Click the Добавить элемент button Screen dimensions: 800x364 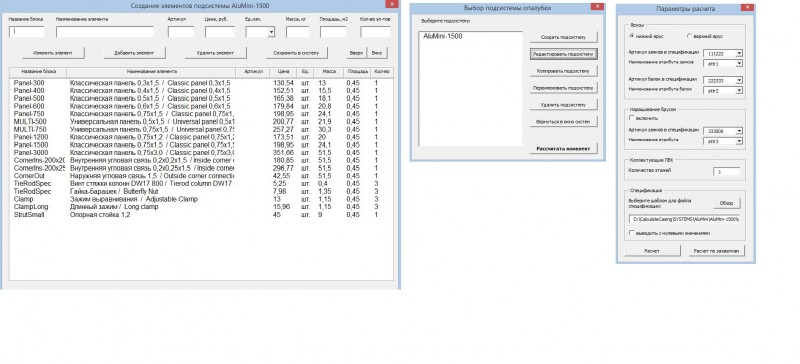tap(134, 53)
